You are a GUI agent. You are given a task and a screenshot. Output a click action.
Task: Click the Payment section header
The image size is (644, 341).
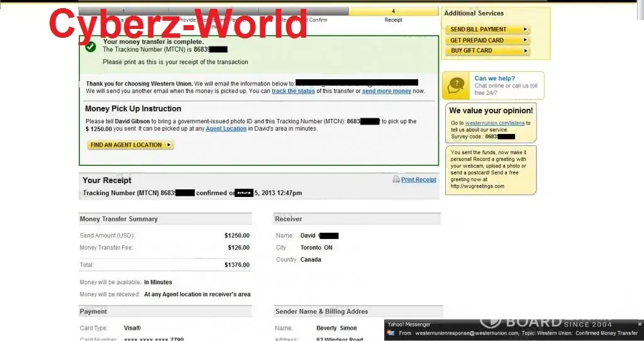pyautogui.click(x=165, y=311)
